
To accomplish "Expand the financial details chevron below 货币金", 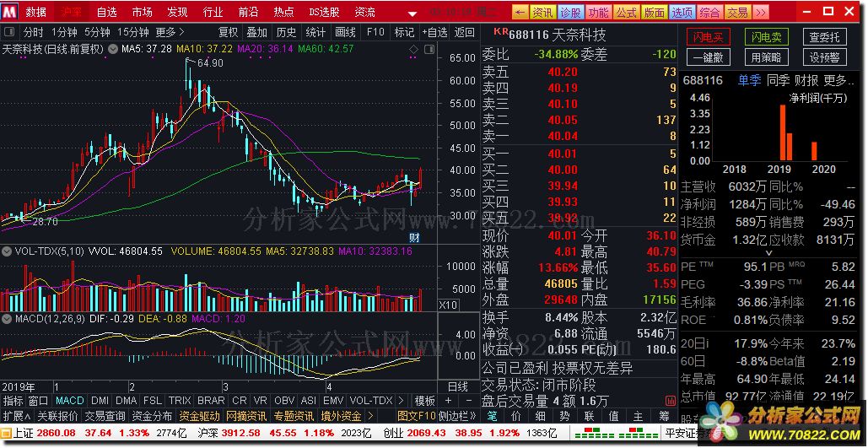I will (768, 252).
